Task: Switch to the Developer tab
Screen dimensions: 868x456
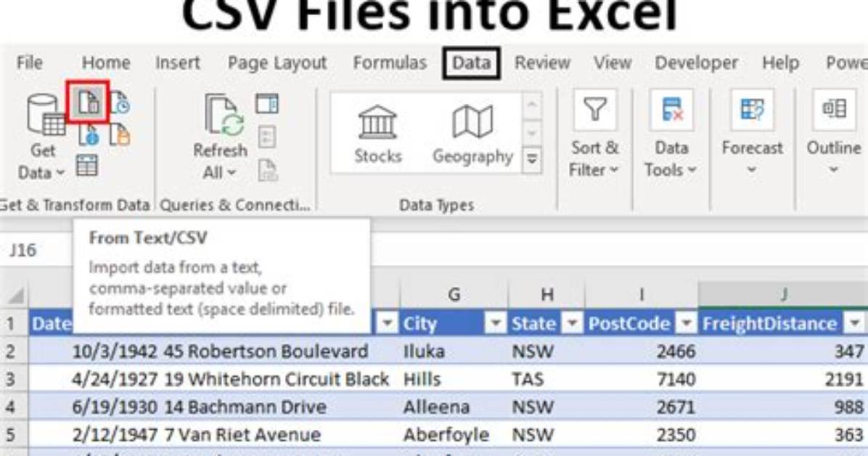Action: coord(697,62)
